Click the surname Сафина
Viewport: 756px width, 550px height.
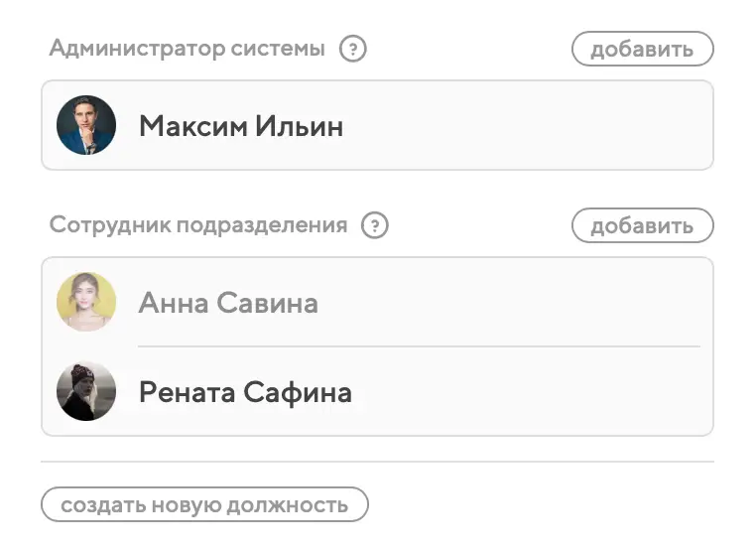pos(298,392)
